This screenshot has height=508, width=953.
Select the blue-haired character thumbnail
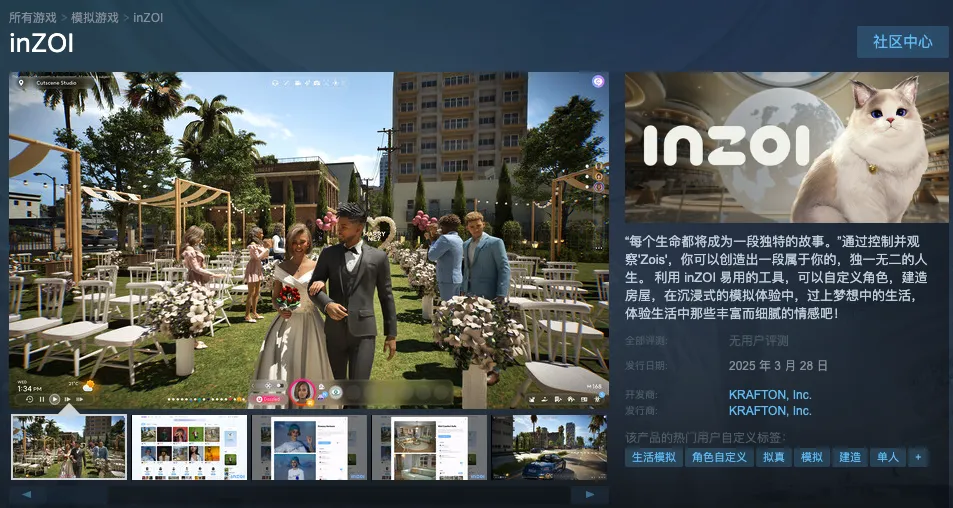309,447
